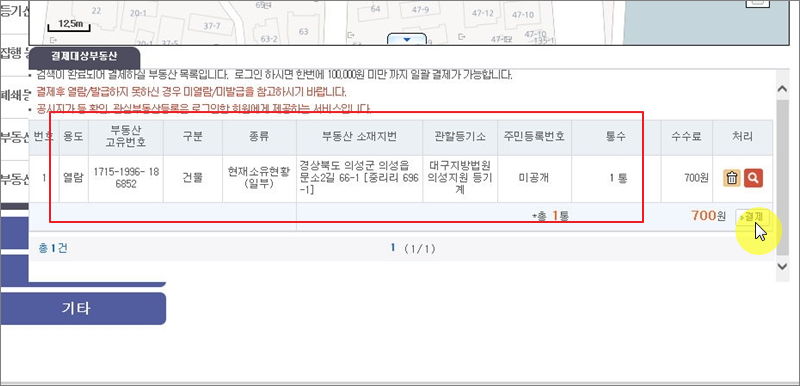
Task: Click the 부동산 소재지번 column header
Action: [359, 137]
